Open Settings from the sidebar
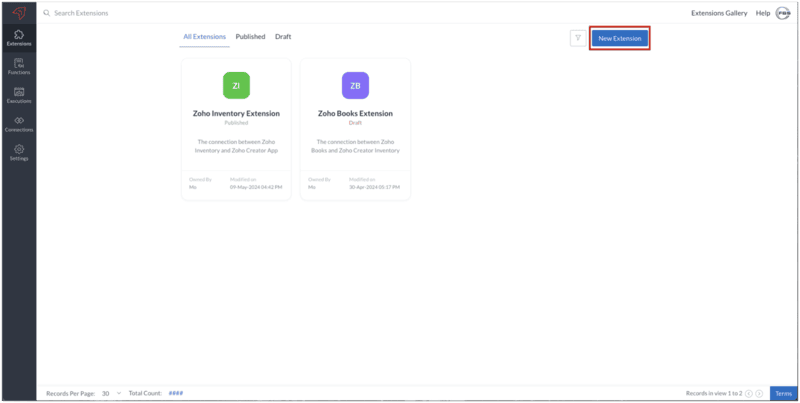The width and height of the screenshot is (800, 403). 19,153
